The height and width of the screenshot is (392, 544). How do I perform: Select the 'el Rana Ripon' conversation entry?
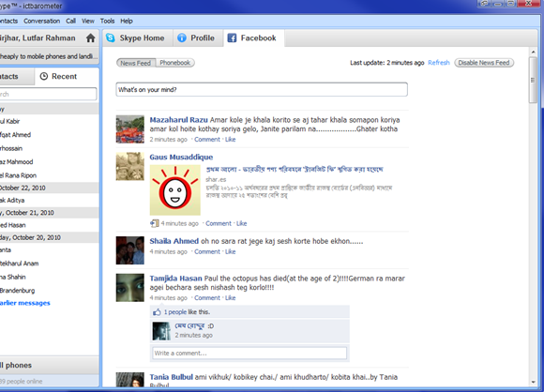50,175
